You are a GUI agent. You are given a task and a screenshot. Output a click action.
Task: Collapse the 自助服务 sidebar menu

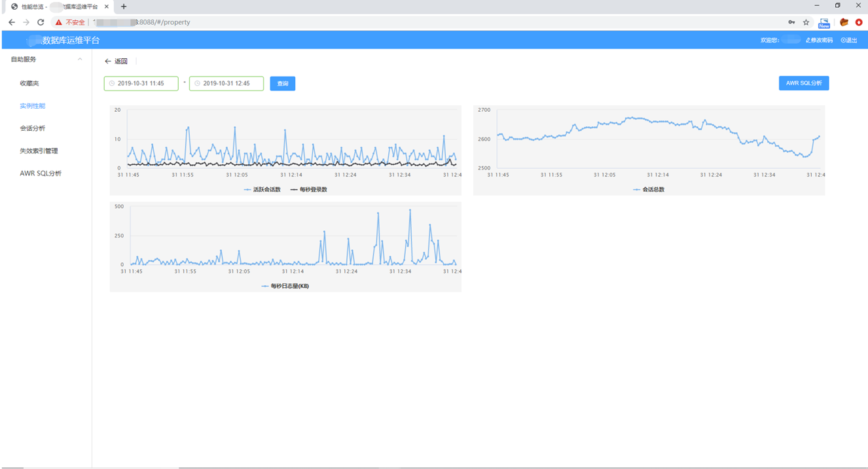(46, 60)
